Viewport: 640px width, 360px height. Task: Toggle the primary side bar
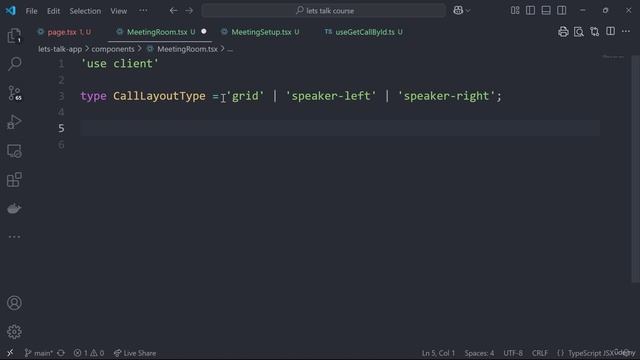tap(530, 11)
